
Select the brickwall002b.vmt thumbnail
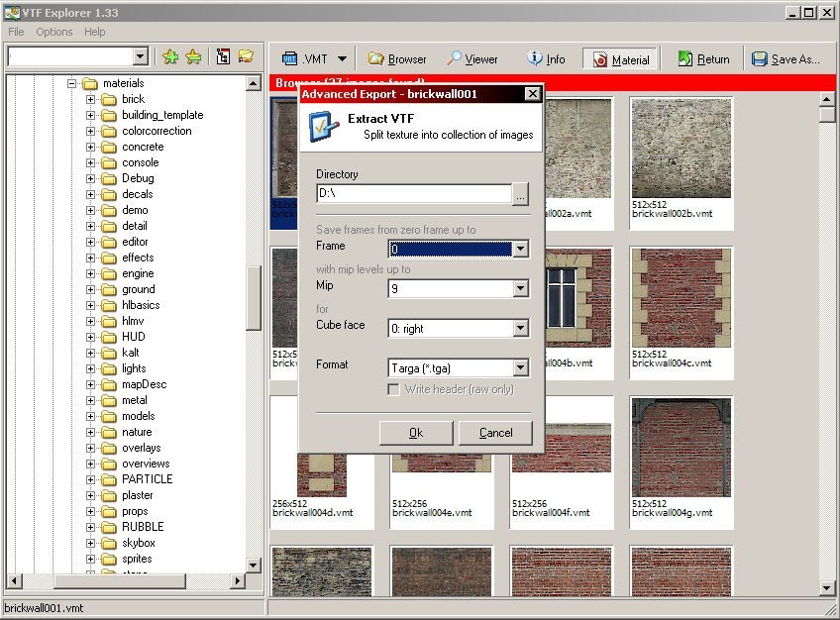[681, 163]
